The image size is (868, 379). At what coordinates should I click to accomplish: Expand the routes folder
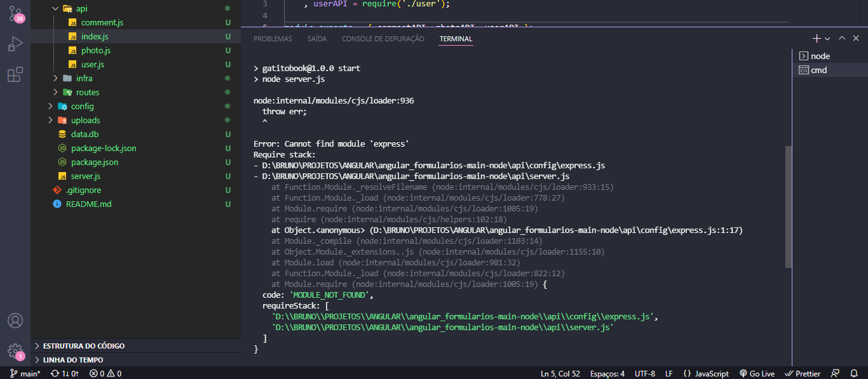coord(135,92)
